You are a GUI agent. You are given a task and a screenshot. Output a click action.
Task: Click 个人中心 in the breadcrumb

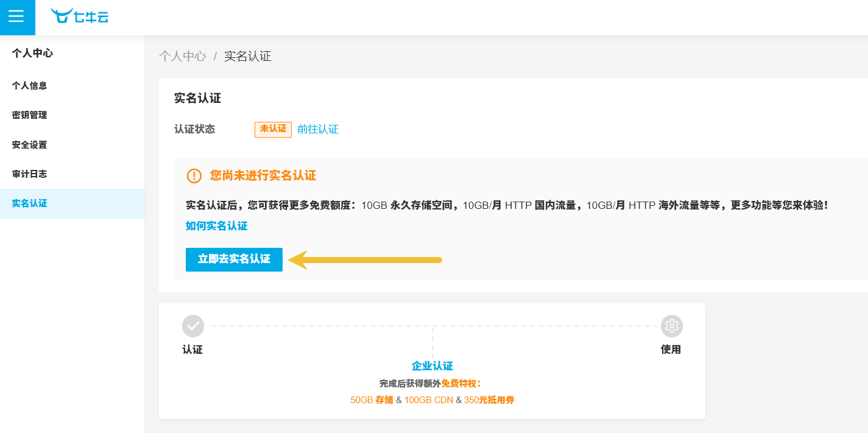coord(183,57)
